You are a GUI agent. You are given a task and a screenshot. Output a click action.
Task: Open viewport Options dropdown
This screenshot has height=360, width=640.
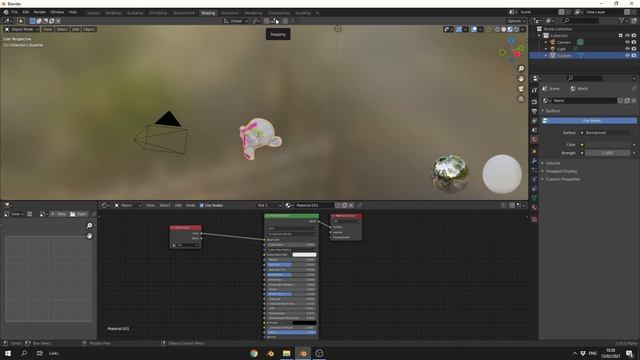pyautogui.click(x=516, y=21)
